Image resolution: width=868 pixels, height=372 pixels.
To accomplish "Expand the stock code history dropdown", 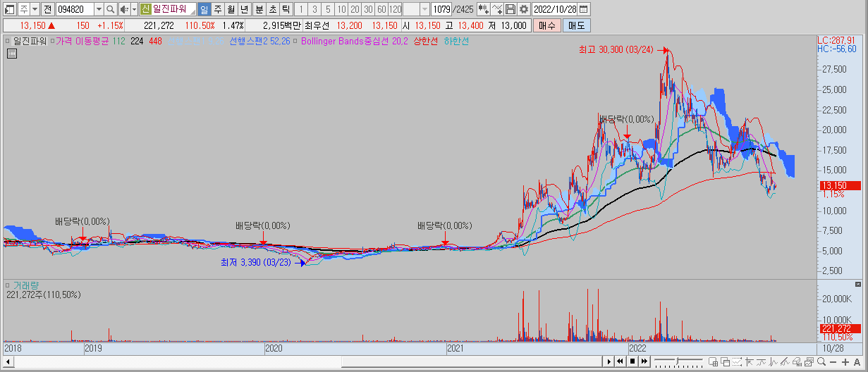I will [99, 9].
